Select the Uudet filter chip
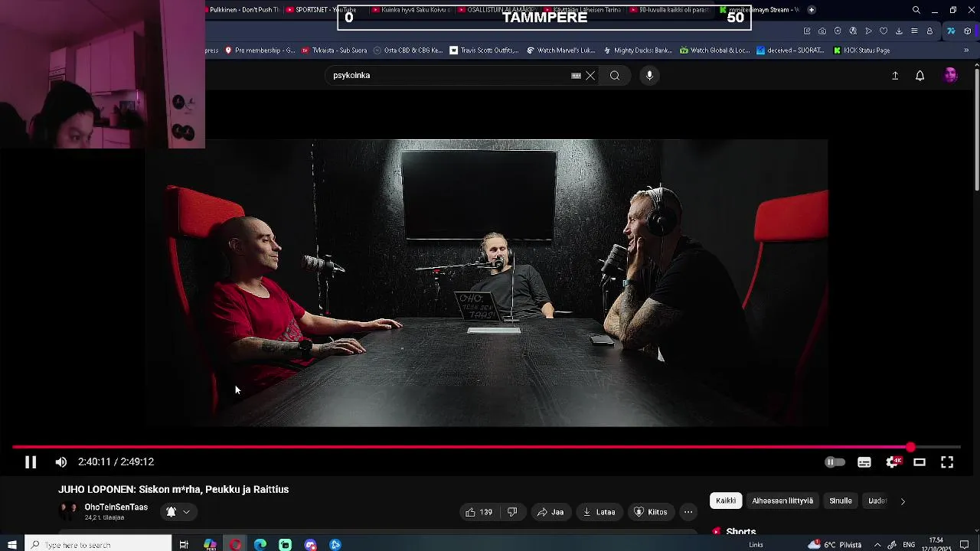This screenshot has height=551, width=980. 877,501
